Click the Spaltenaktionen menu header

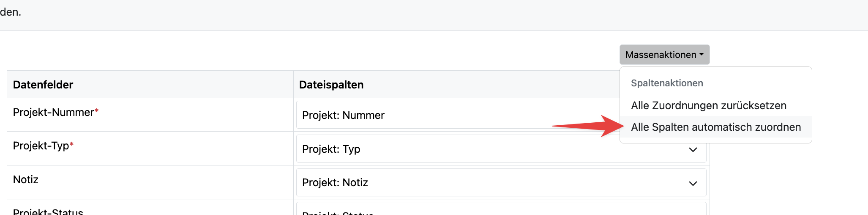667,83
